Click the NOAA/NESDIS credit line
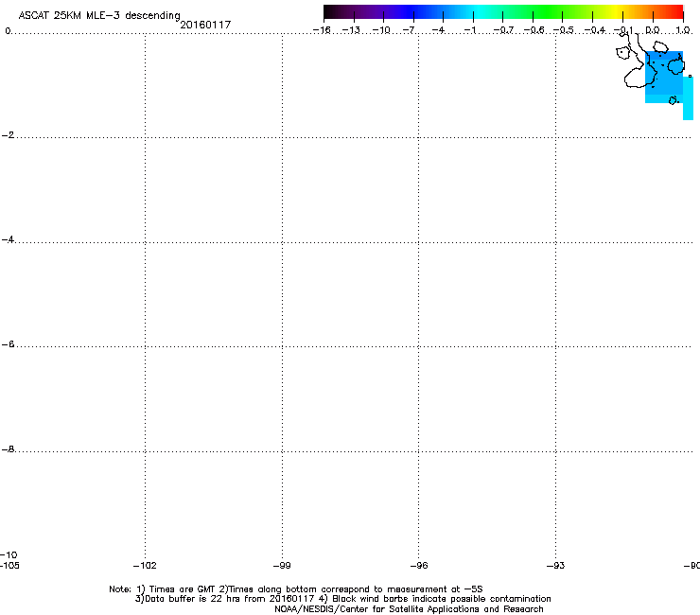 (409, 609)
